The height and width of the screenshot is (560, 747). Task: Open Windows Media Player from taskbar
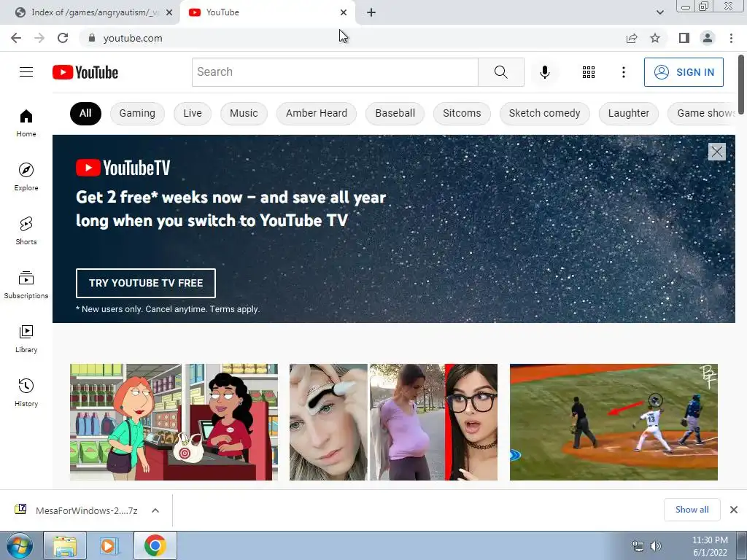click(109, 545)
